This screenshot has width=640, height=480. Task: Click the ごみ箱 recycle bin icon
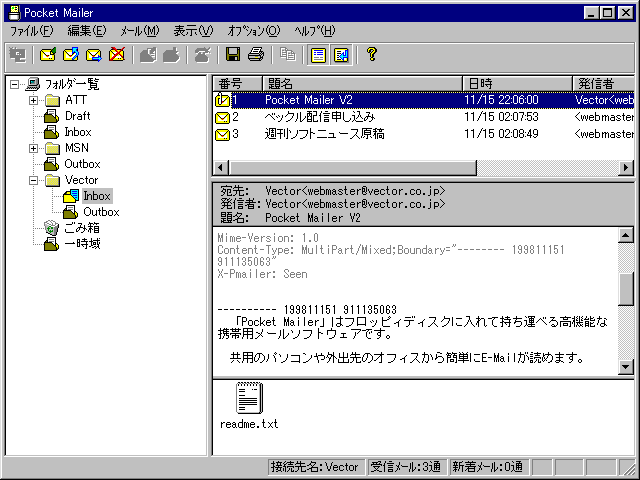click(51, 228)
